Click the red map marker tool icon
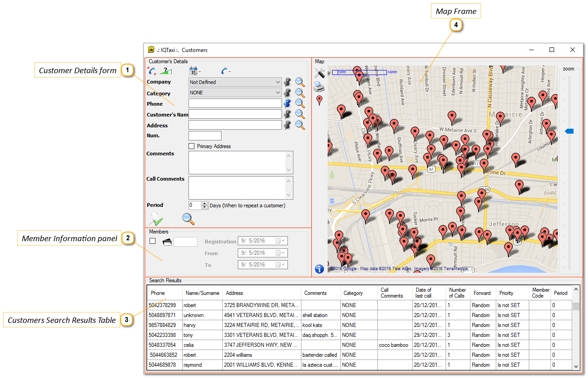 [320, 100]
